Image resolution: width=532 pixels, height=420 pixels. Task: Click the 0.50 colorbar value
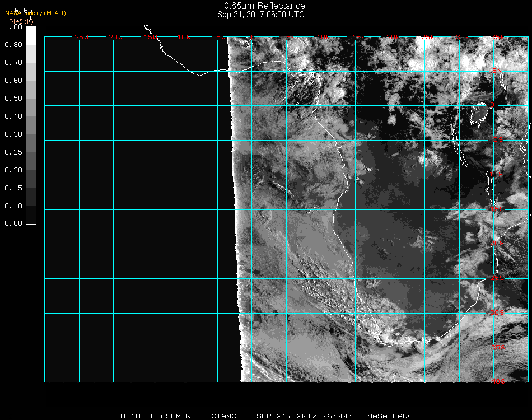tap(13, 99)
